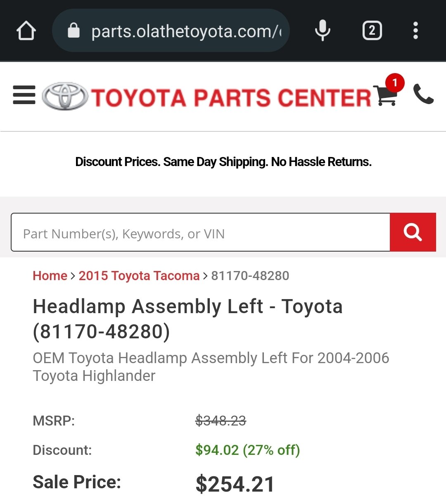Go to the Home breadcrumb link

[x=50, y=276]
